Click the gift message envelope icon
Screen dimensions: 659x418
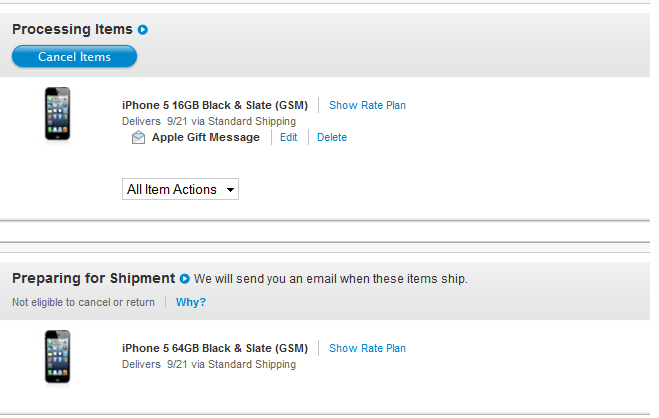click(138, 137)
